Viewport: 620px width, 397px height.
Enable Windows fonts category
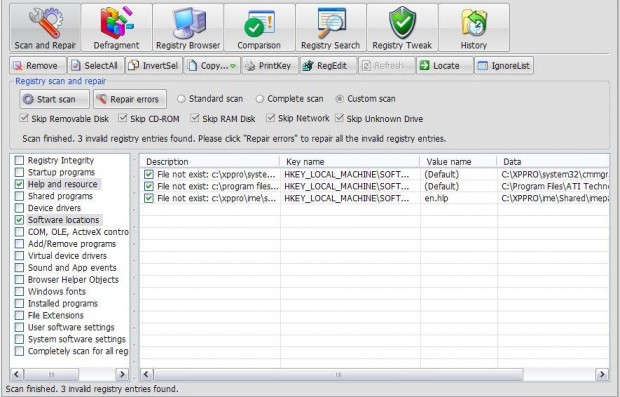[x=19, y=291]
